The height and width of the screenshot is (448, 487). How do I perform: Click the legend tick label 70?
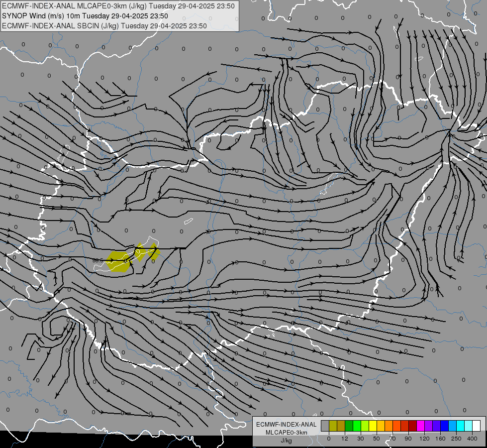coord(392,439)
